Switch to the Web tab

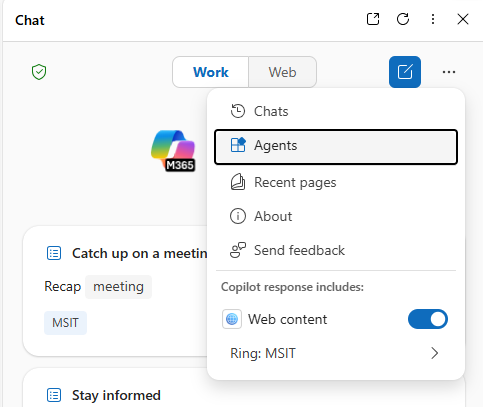click(x=282, y=72)
